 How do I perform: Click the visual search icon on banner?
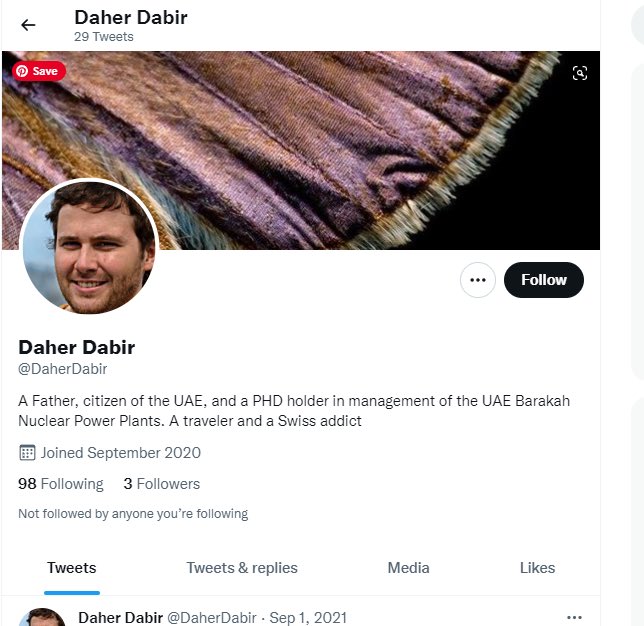(580, 73)
